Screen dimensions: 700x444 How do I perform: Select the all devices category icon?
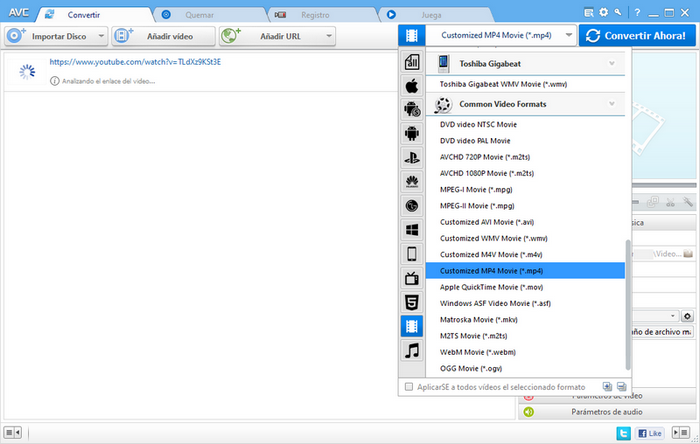pos(412,62)
